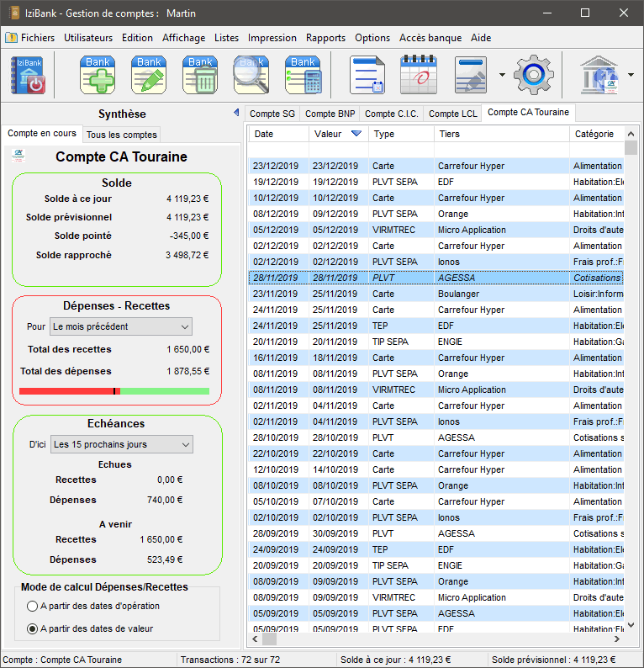Open the 'Le mois précédent' period dropdown
644x668 pixels.
pyautogui.click(x=121, y=326)
